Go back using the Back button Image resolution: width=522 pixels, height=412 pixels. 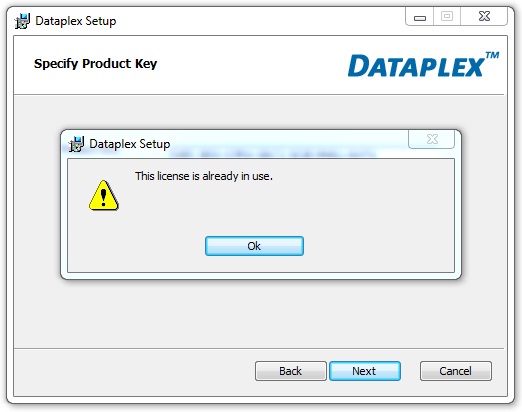click(291, 371)
